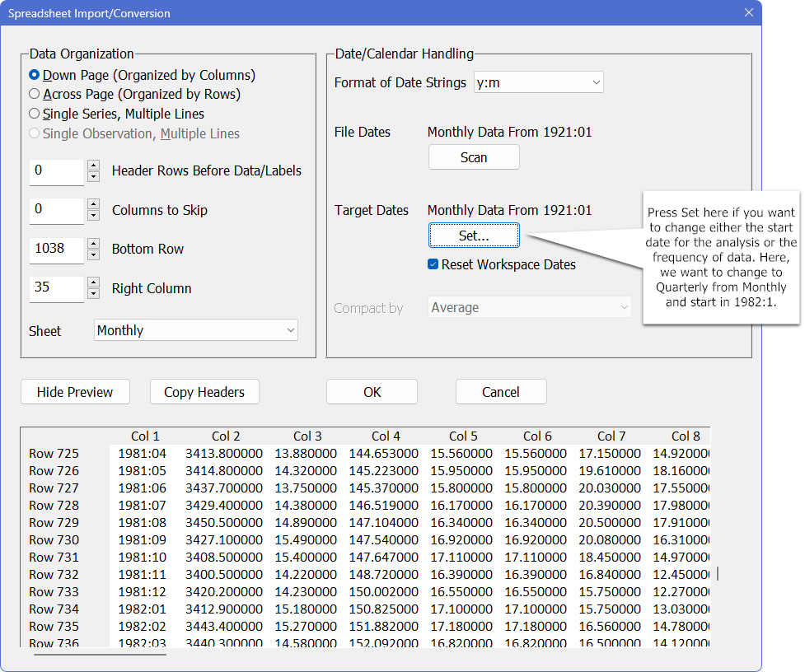Click Row 730 label in preview
Image resolution: width=805 pixels, height=672 pixels.
[54, 540]
